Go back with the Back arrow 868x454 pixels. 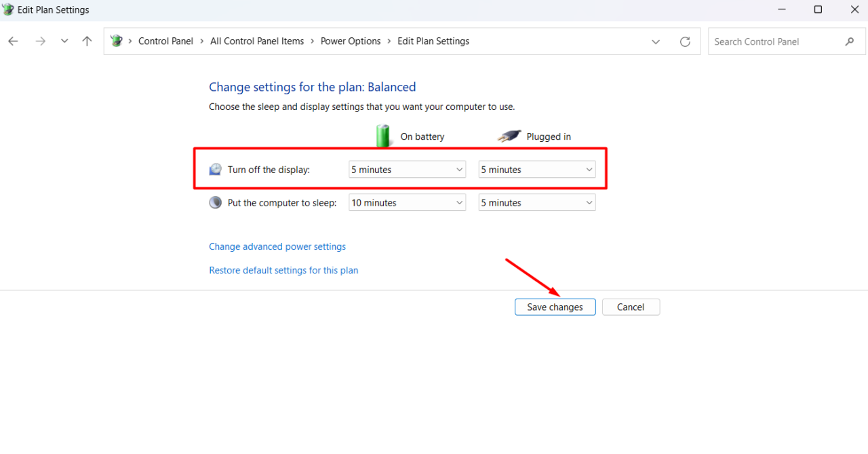[13, 41]
